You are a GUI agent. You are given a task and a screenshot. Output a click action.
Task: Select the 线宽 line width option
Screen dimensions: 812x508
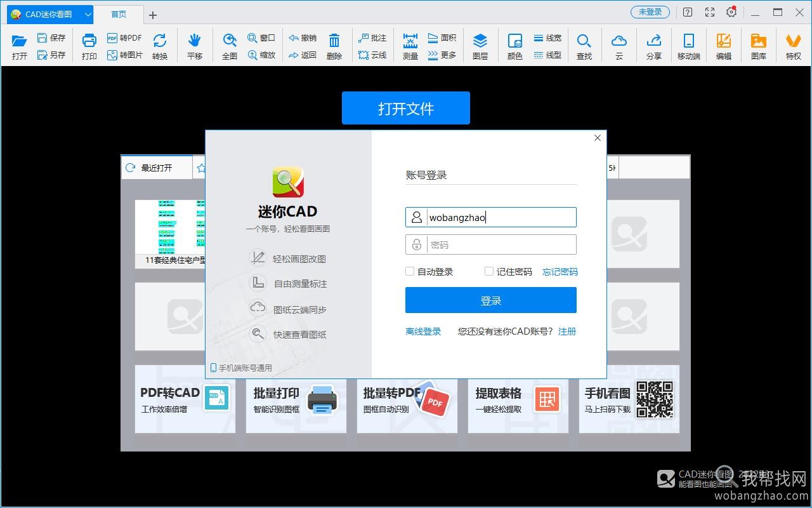click(x=547, y=38)
